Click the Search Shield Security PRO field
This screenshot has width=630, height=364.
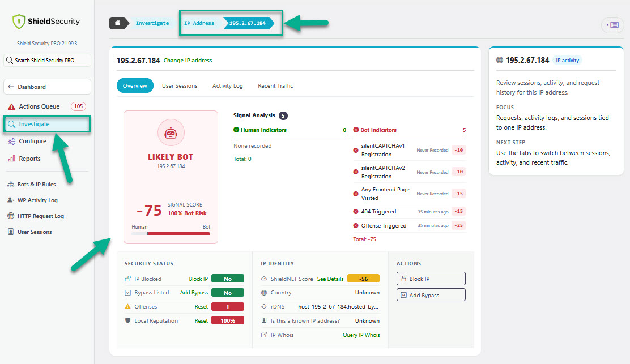48,60
